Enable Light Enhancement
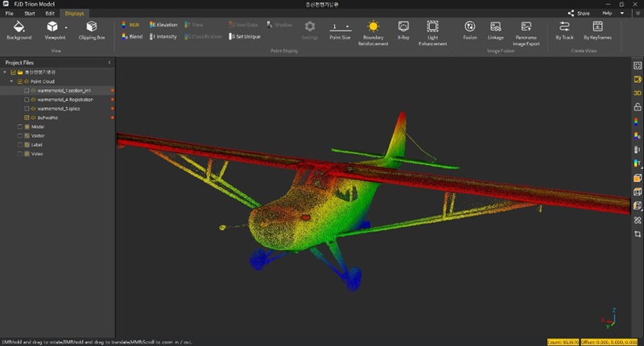This screenshot has height=346, width=644. pos(432,33)
